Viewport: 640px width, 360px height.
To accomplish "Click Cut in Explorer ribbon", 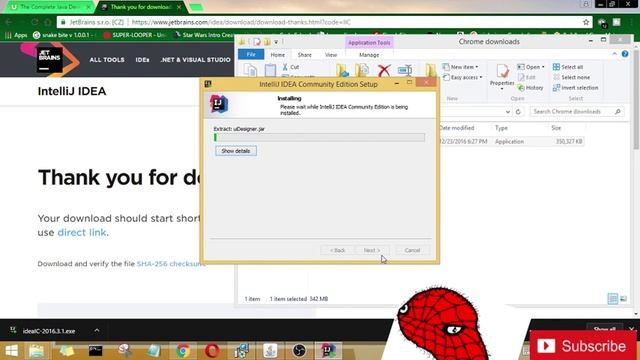I will pos(291,67).
